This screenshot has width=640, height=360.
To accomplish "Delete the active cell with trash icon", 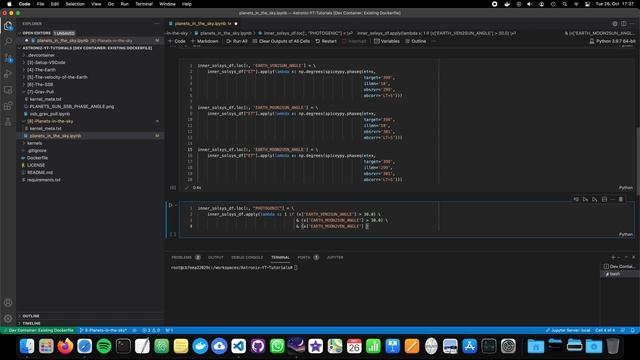I will [x=621, y=199].
